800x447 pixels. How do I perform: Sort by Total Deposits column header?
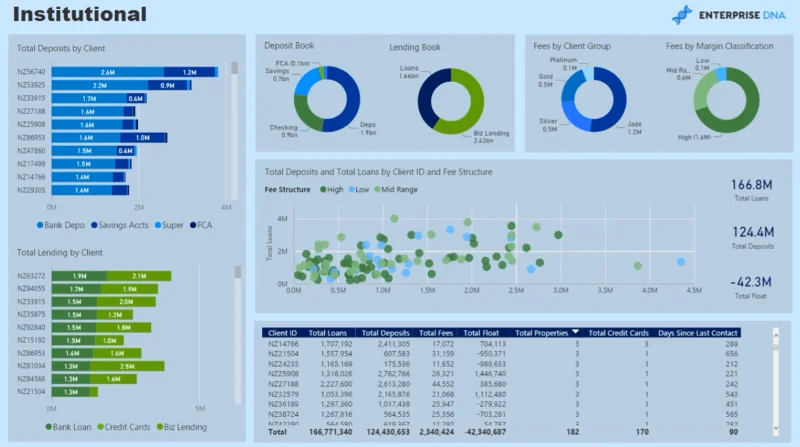click(x=386, y=333)
